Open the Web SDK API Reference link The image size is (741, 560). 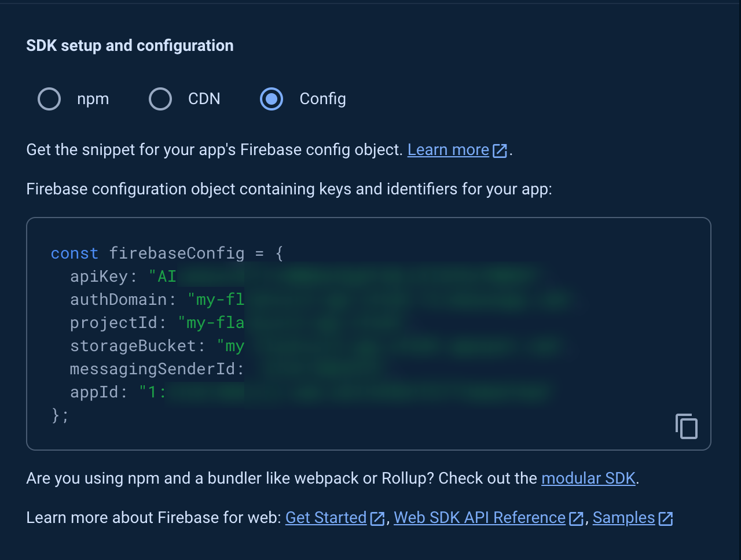pyautogui.click(x=479, y=517)
